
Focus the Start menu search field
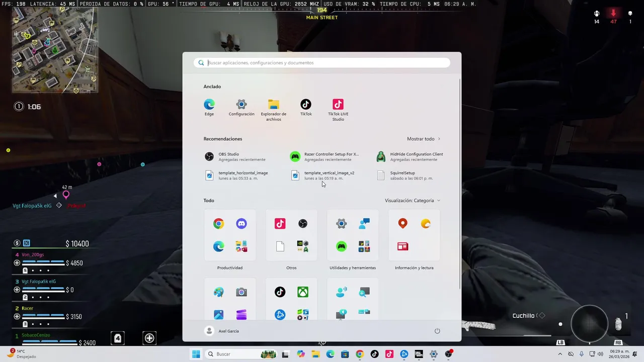322,63
